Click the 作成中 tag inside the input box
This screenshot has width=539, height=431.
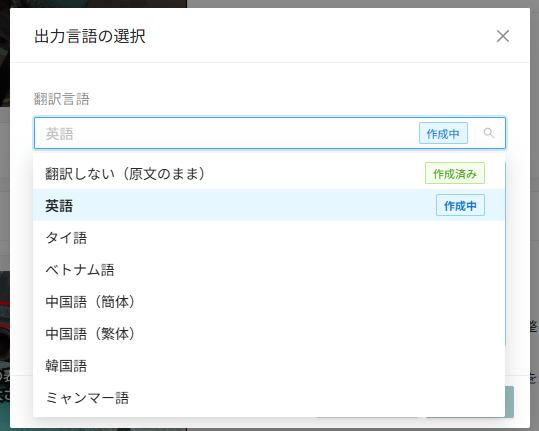(x=443, y=133)
